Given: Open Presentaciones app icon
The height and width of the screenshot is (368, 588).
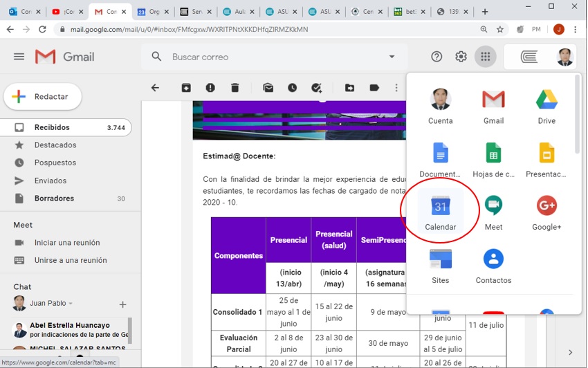Looking at the screenshot, I should tap(546, 159).
